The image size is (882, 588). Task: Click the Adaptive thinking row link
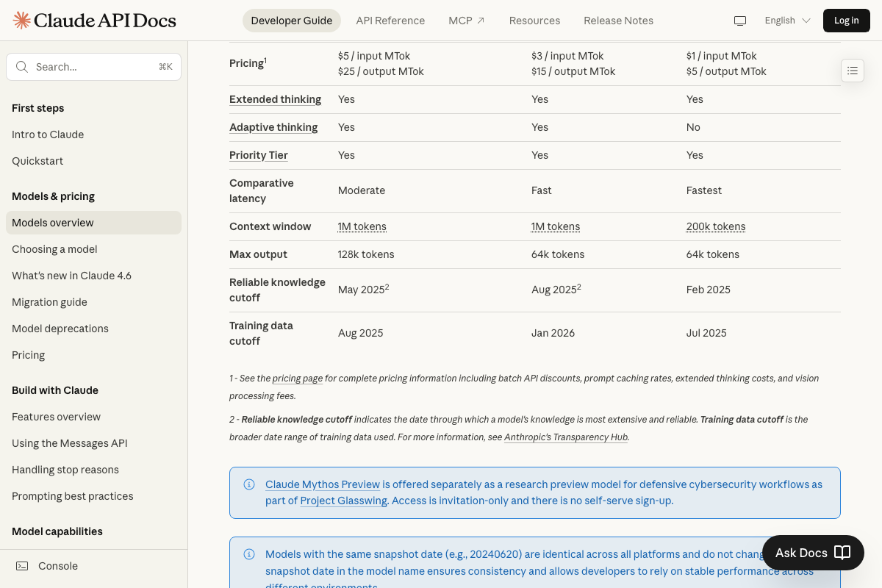click(x=273, y=127)
